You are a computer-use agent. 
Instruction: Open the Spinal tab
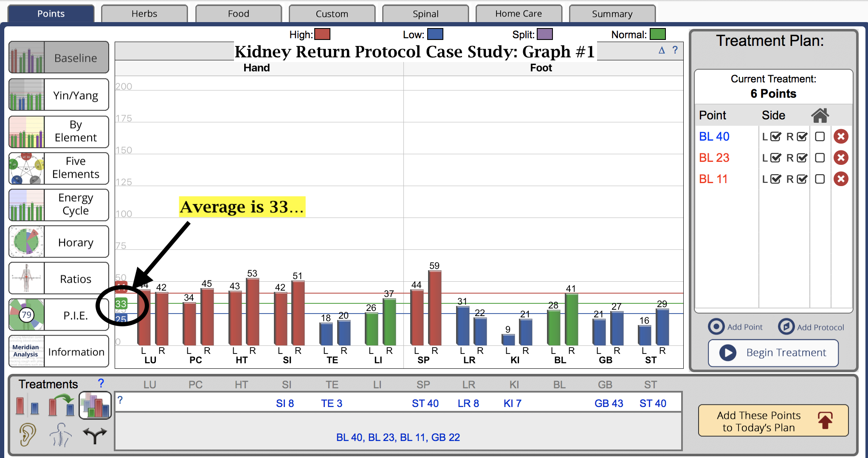[x=426, y=14]
